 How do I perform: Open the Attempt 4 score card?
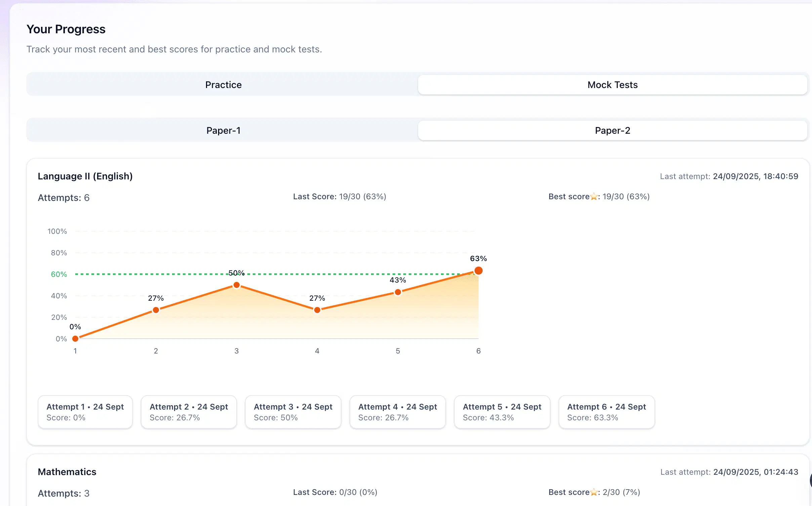pos(397,412)
